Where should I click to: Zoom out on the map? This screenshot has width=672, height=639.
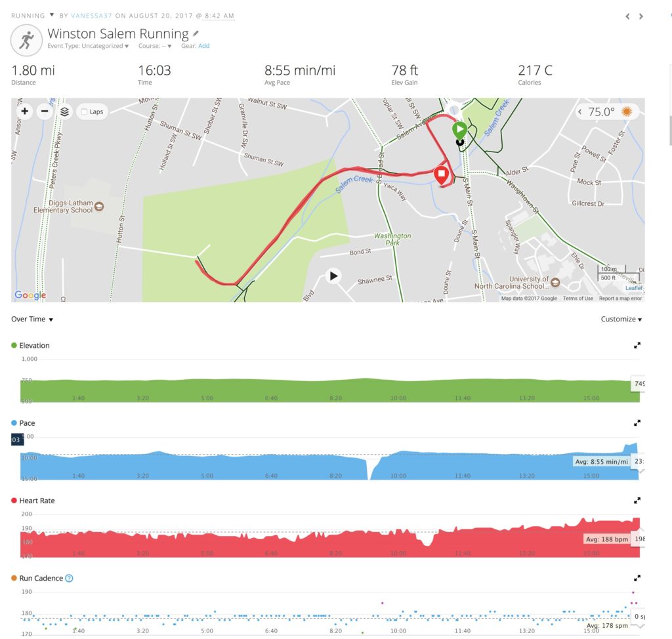pyautogui.click(x=45, y=112)
